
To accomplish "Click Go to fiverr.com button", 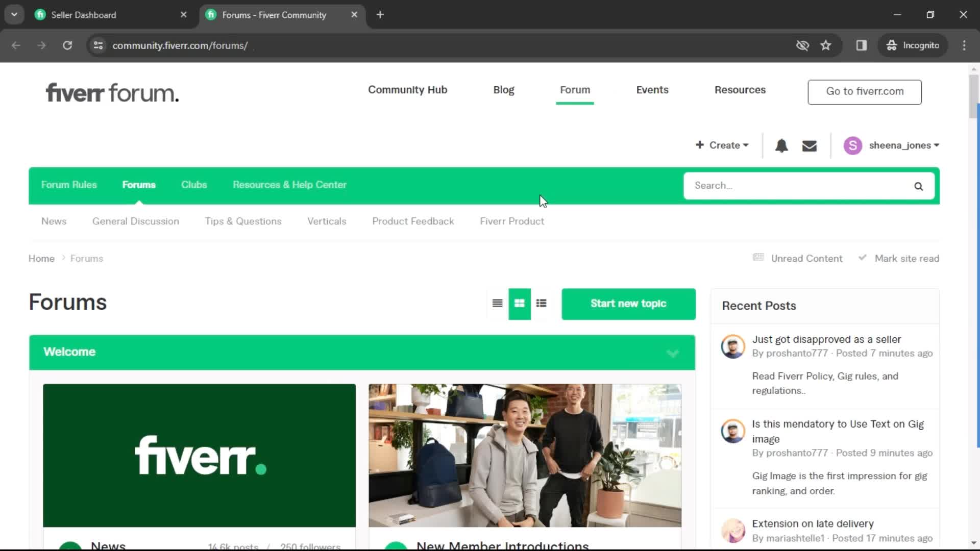I will tap(865, 92).
